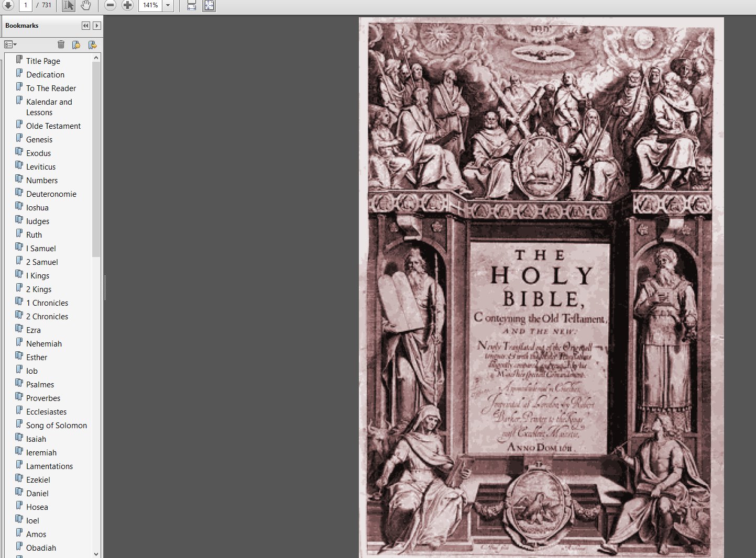Screen dimensions: 756x558
Task: Go to the Dedication bookmark
Action: coord(46,75)
